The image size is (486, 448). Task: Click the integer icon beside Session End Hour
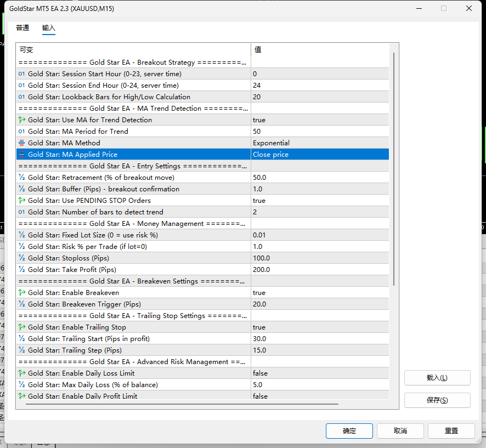pos(21,86)
